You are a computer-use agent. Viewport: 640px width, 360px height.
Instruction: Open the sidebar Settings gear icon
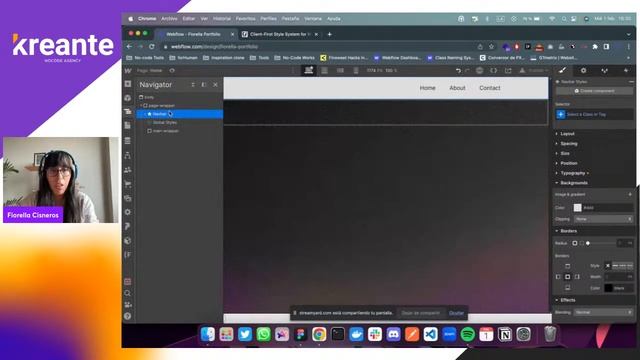128,212
